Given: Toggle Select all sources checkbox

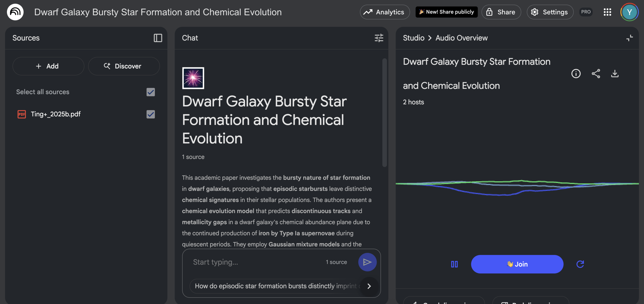Looking at the screenshot, I should [150, 92].
